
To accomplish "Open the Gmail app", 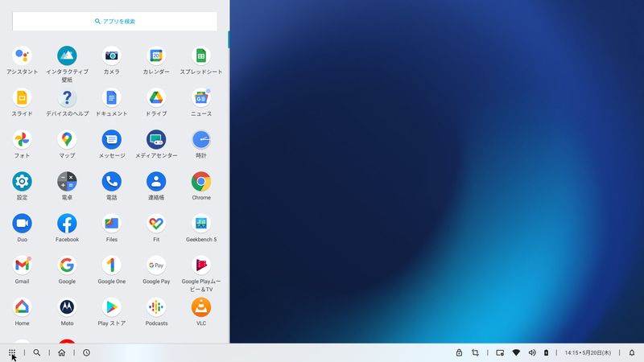I will click(x=23, y=265).
